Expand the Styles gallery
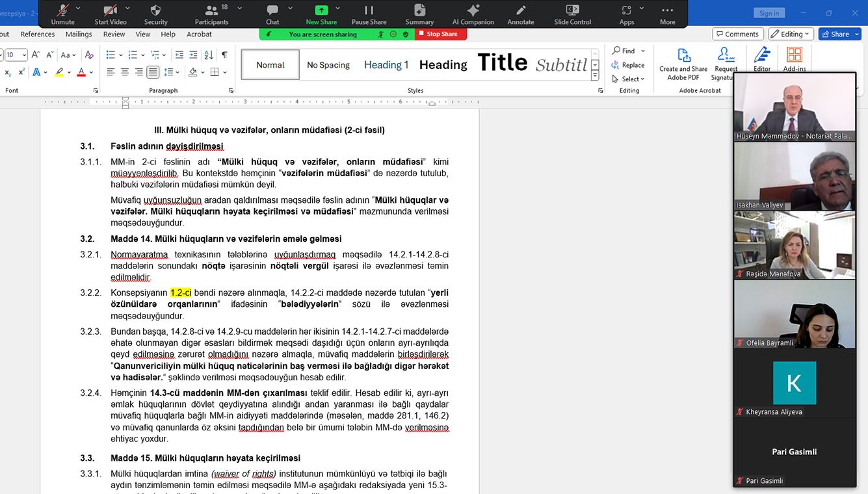The height and width of the screenshot is (494, 868). click(595, 75)
